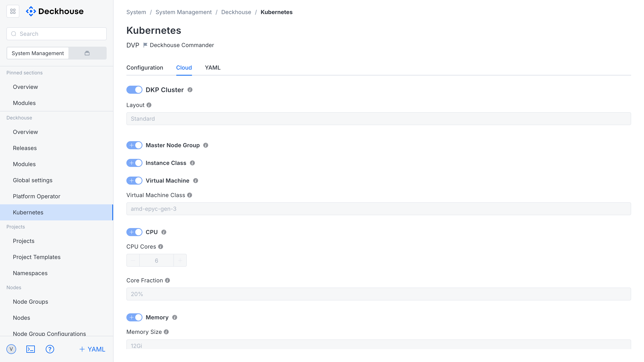Screen dimensions: 644x362
Task: Open Platform Operator in sidebar
Action: [x=57, y=196]
